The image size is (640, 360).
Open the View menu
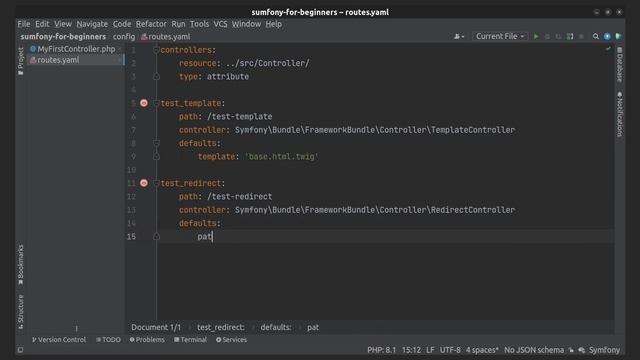[x=63, y=24]
